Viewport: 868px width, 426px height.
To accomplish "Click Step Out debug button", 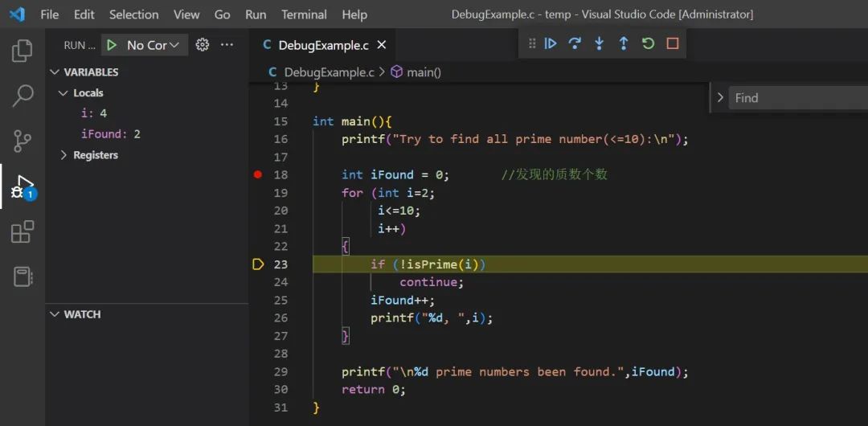I will (x=624, y=43).
